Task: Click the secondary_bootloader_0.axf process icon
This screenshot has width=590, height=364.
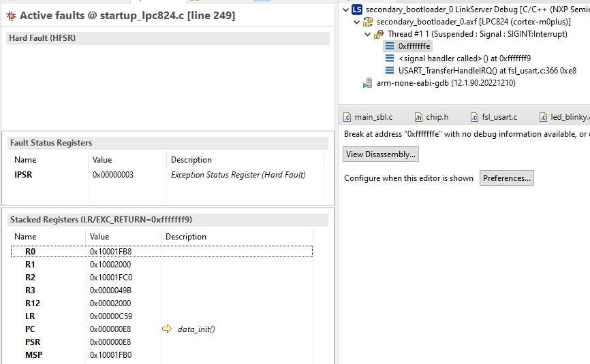Action: pyautogui.click(x=368, y=22)
